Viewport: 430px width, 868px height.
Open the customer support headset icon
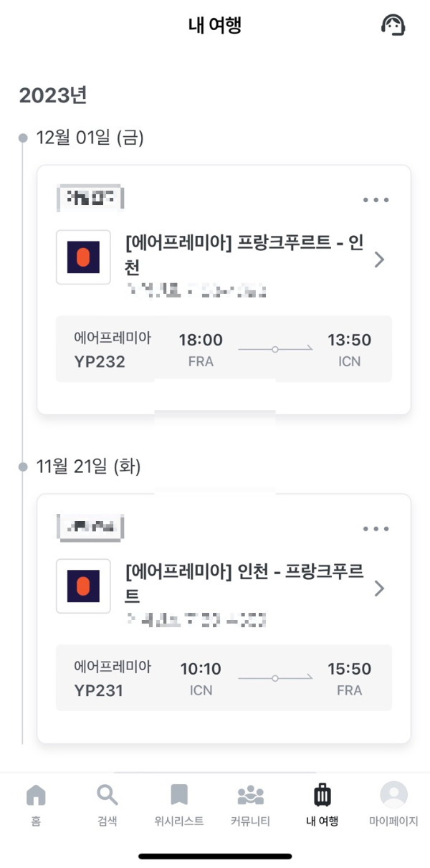click(393, 27)
